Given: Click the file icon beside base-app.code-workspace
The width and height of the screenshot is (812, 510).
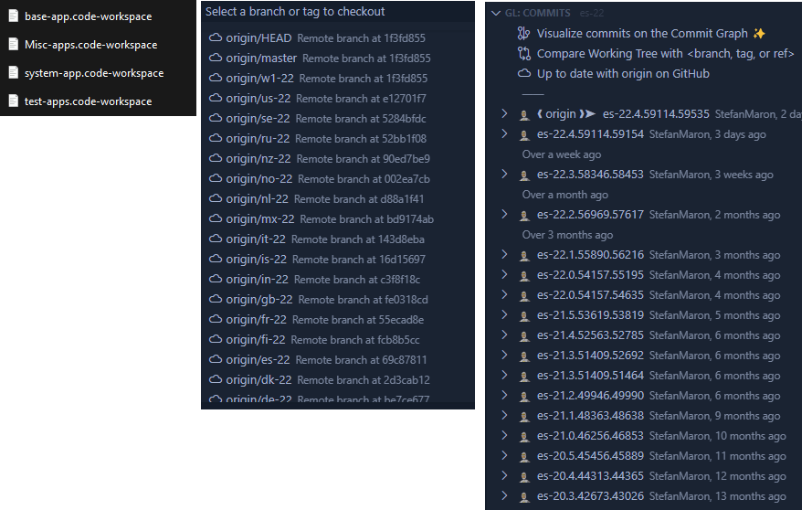Looking at the screenshot, I should coord(14,16).
